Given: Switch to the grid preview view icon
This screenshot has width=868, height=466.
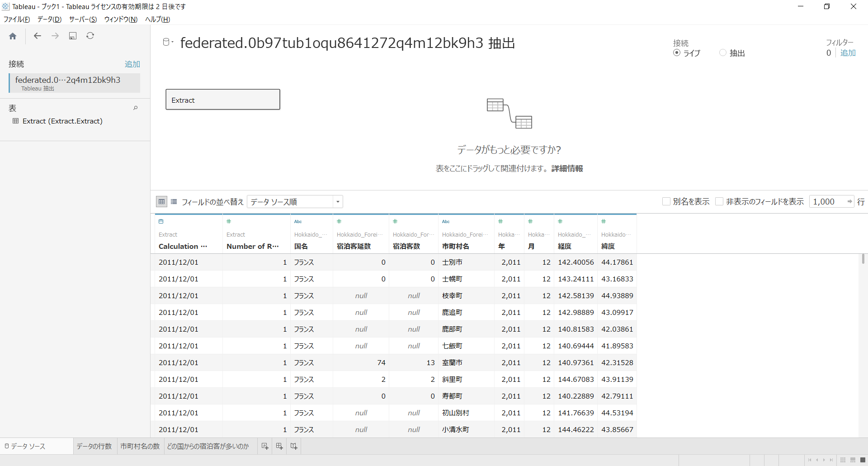Looking at the screenshot, I should tap(161, 202).
